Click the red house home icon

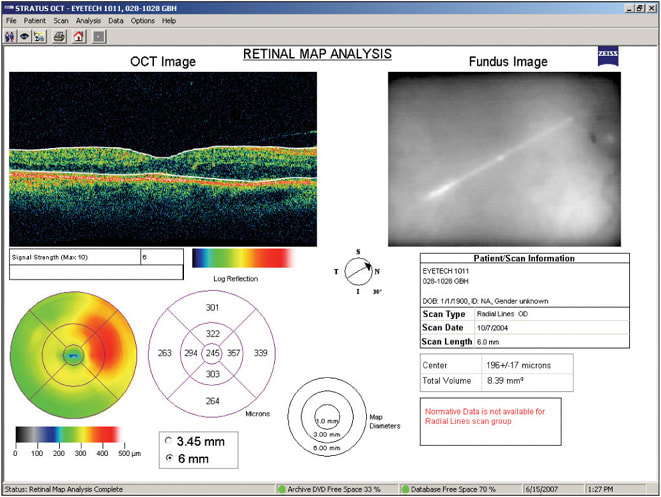(79, 37)
